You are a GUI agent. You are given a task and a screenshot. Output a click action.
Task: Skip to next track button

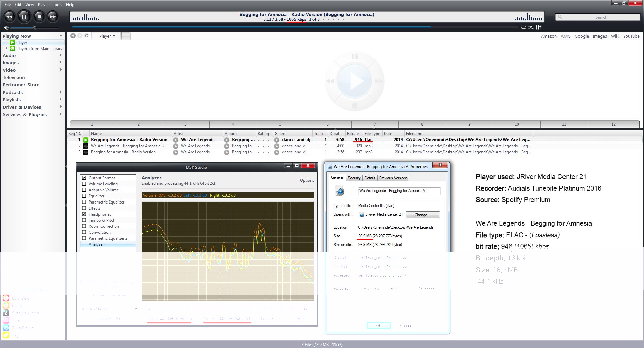point(53,16)
